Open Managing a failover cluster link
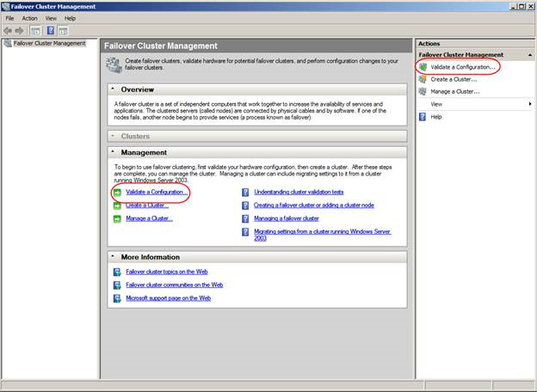This screenshot has height=392, width=537. click(287, 218)
